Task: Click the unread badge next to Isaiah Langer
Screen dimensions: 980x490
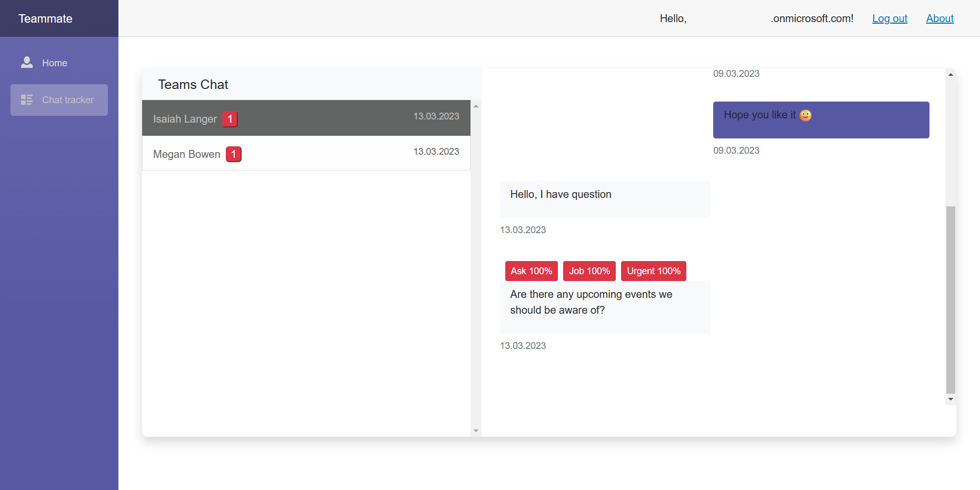Action: coord(229,119)
